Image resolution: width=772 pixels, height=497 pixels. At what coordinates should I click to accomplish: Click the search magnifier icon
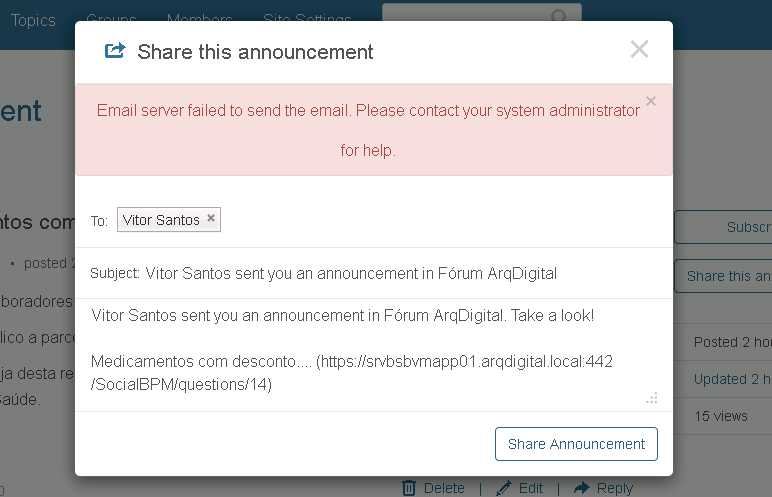coord(560,16)
